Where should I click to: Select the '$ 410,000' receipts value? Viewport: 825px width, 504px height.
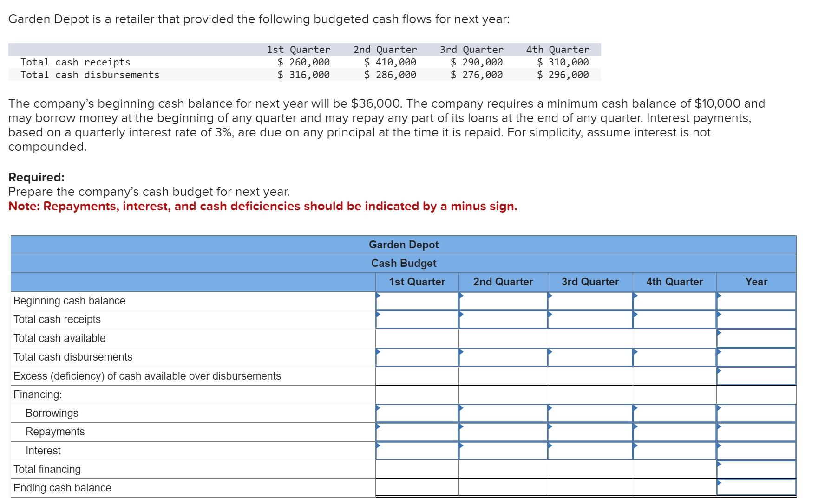(x=390, y=62)
